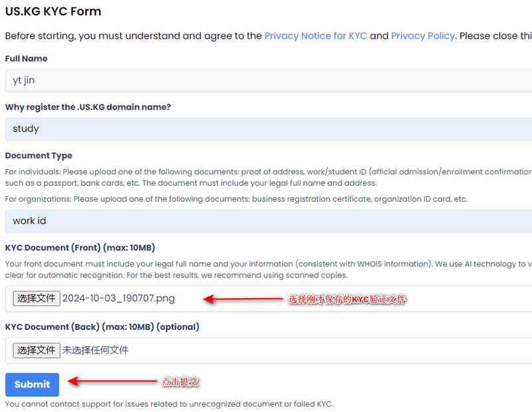Select the red arrow pointing to Submit

(112, 381)
